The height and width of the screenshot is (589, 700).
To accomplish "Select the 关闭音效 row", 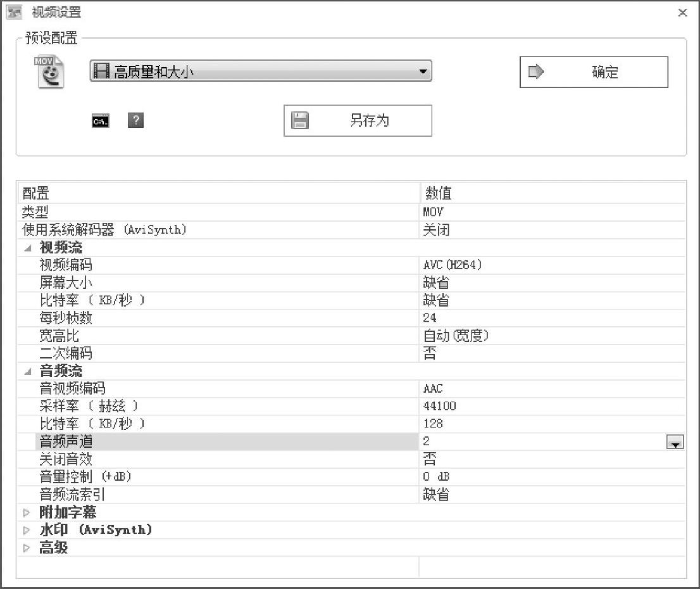I will pos(351,459).
